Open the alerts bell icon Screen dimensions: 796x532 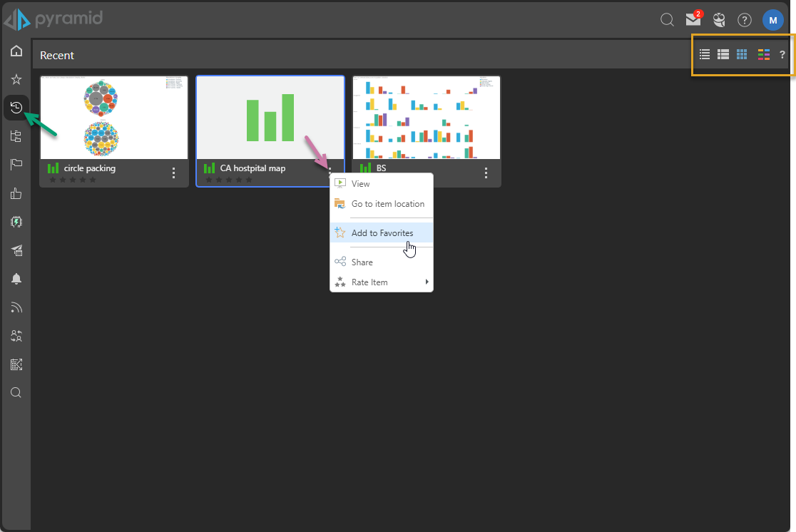click(x=16, y=279)
